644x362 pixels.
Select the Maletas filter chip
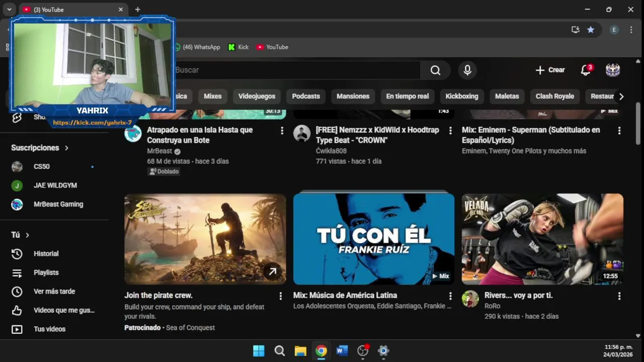[x=507, y=96]
